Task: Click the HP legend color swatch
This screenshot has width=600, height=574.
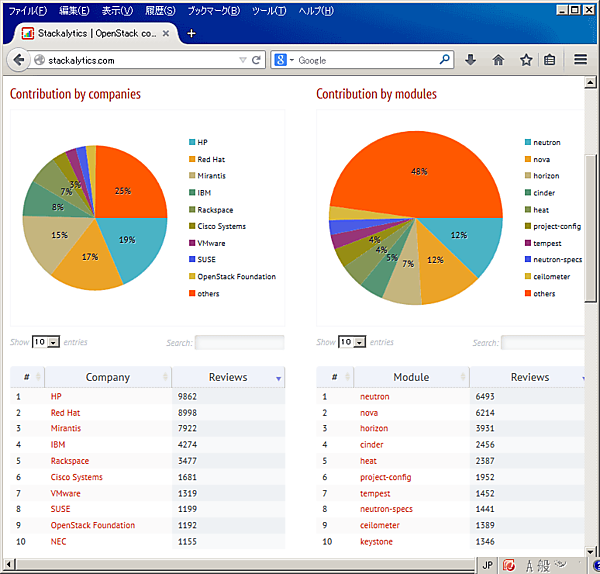Action: coord(192,142)
